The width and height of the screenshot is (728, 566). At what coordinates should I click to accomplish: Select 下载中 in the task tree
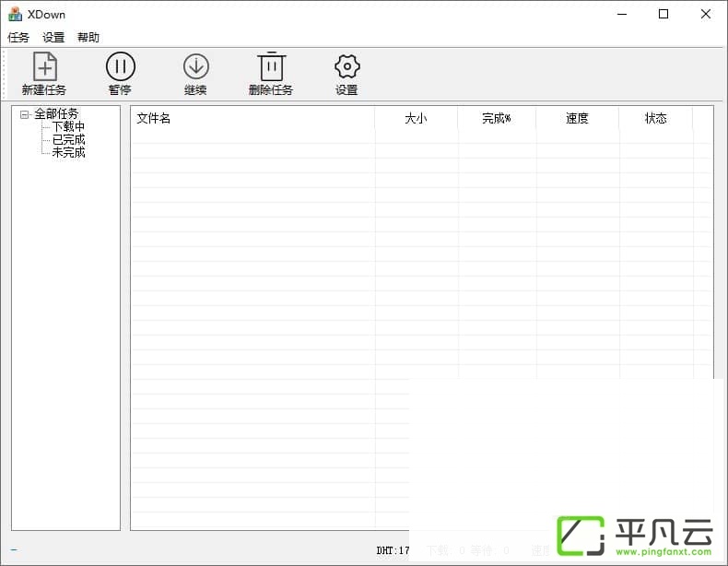tap(68, 127)
